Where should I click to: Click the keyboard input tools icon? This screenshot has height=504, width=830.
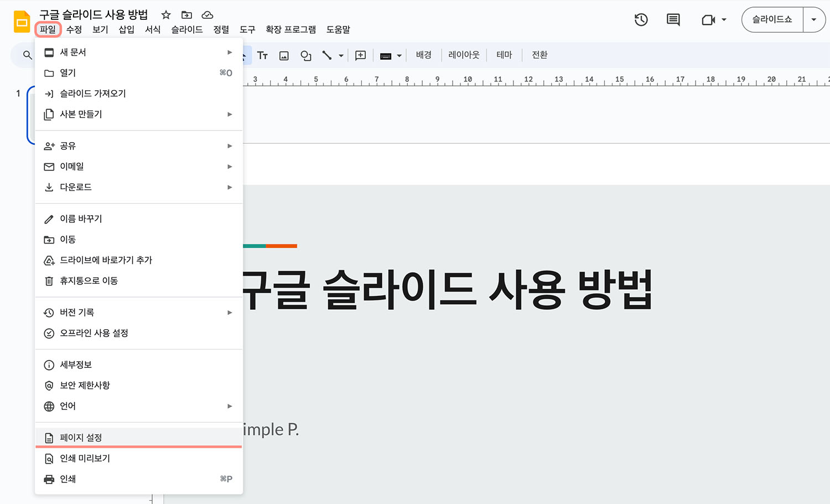click(386, 56)
